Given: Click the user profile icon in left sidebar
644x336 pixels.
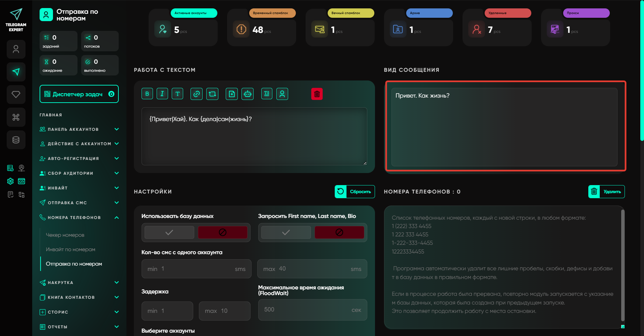Looking at the screenshot, I should pos(16,49).
